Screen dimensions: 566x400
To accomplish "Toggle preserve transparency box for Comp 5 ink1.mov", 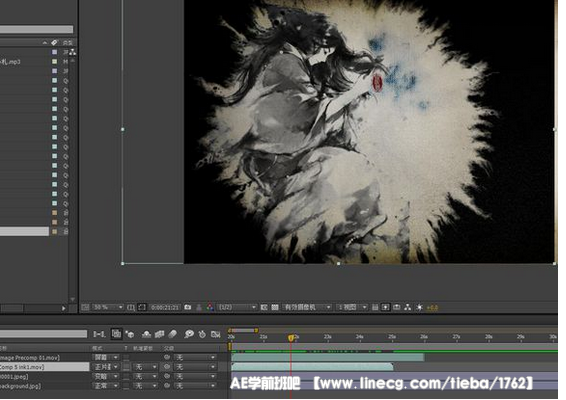I will [126, 367].
